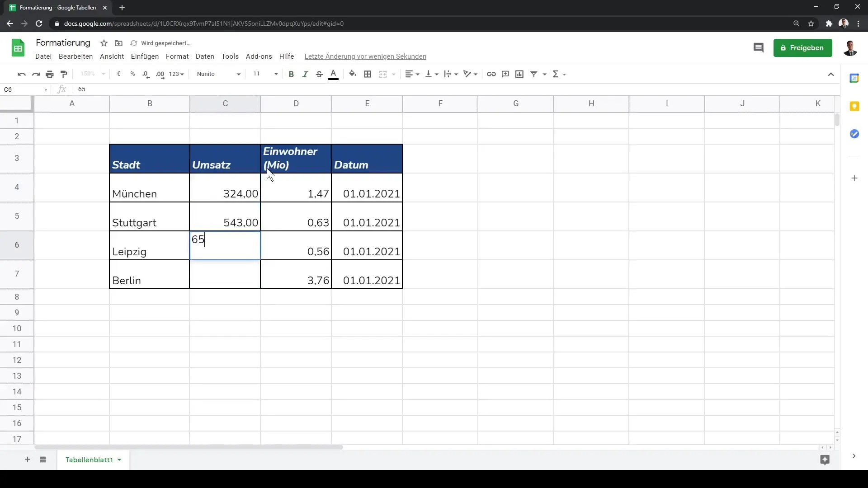The image size is (868, 488).
Task: Open vertical align dropdown
Action: pyautogui.click(x=432, y=74)
